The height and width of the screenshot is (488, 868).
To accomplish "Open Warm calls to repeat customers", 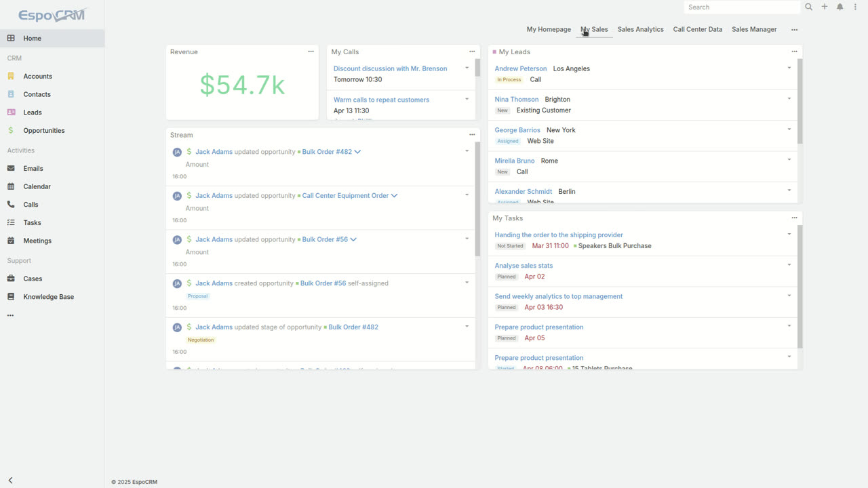I will click(381, 100).
